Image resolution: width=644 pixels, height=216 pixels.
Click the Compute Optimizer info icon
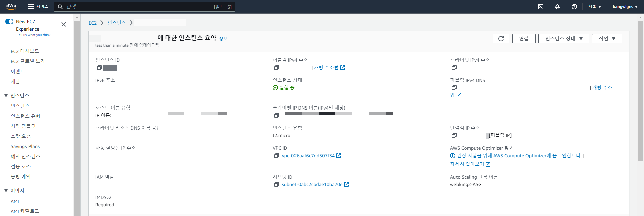click(x=453, y=156)
